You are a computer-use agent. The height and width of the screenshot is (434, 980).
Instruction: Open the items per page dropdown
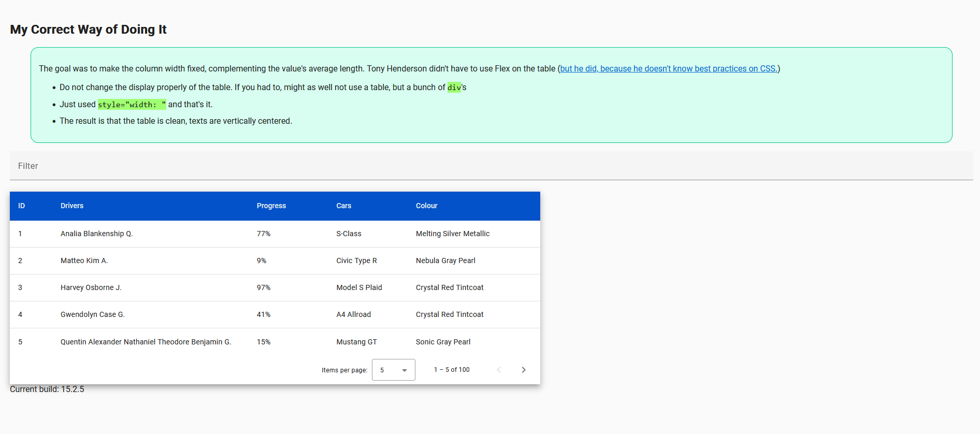pyautogui.click(x=393, y=370)
